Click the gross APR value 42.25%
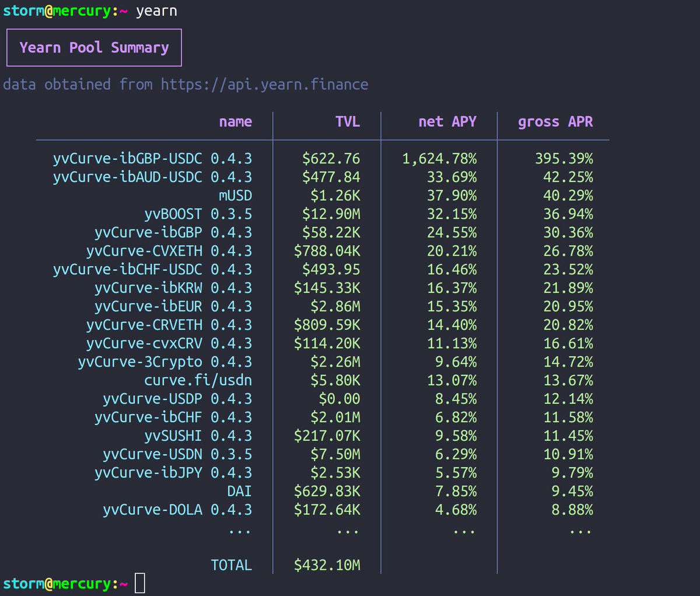Image resolution: width=700 pixels, height=596 pixels. coord(568,177)
